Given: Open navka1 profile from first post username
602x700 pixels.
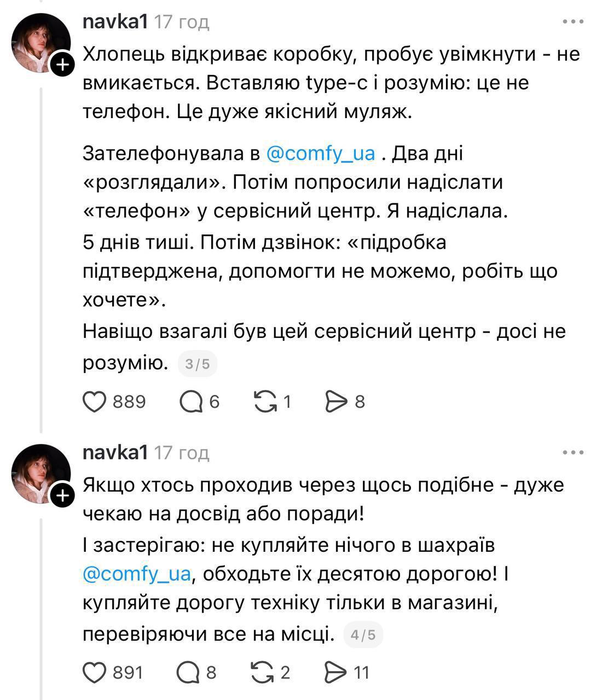Looking at the screenshot, I should click(x=115, y=22).
